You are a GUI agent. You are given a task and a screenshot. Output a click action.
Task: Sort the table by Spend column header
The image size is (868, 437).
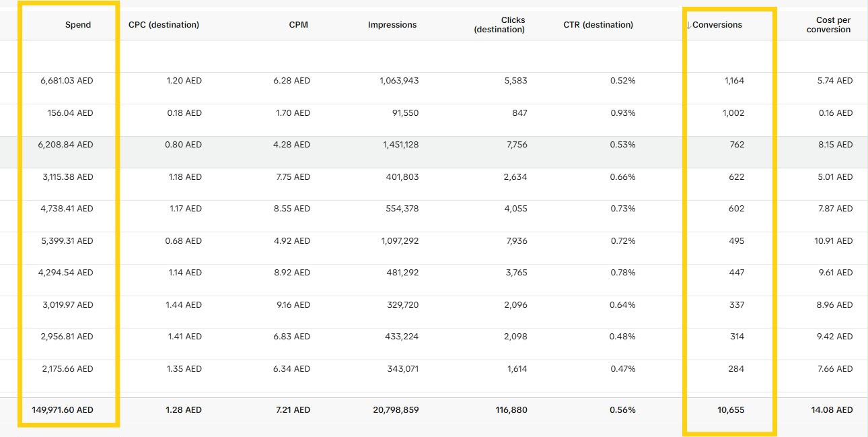78,25
